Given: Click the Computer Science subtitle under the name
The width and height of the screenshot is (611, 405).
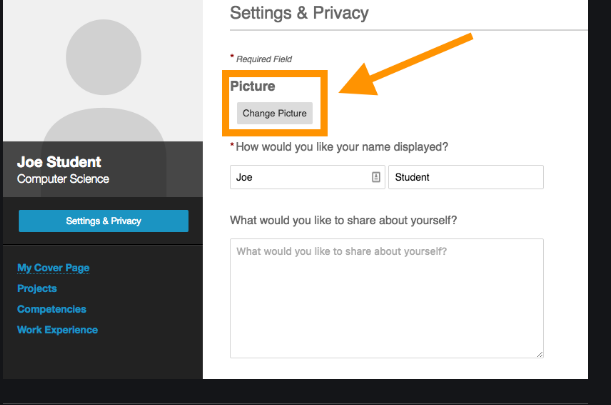Looking at the screenshot, I should (63, 180).
